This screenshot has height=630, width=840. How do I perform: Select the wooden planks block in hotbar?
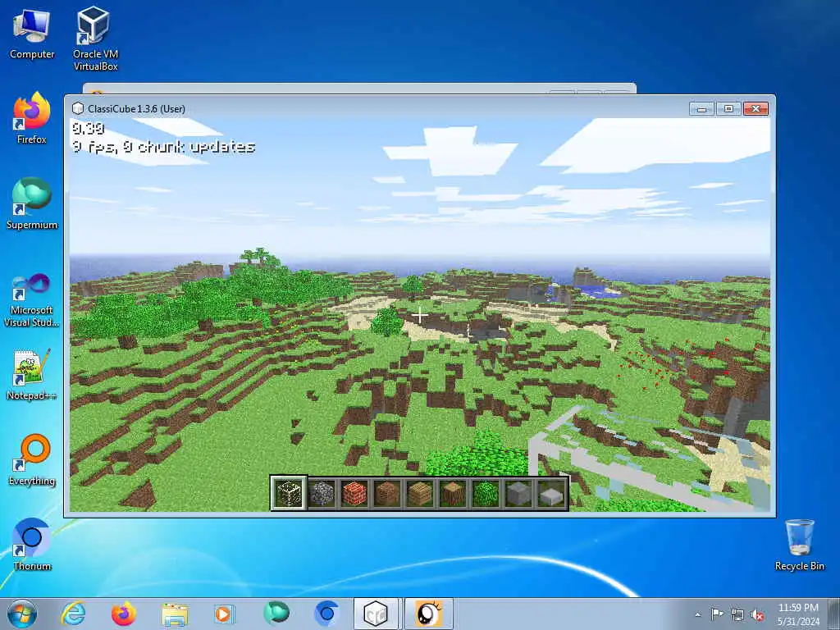(x=420, y=493)
